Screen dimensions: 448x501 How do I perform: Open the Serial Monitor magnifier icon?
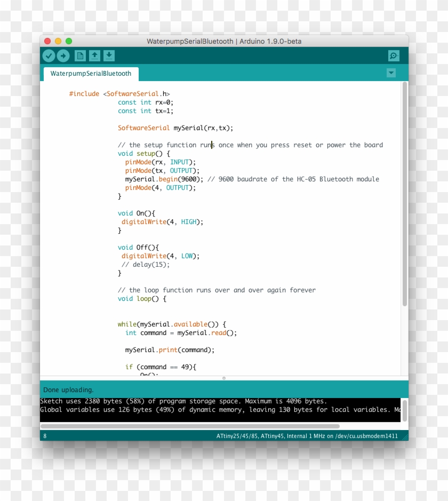tap(394, 55)
